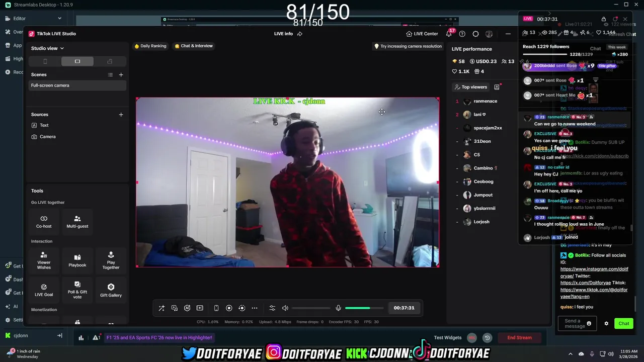
Task: Click Test Widgets in Streamlabs
Action: pyautogui.click(x=448, y=338)
